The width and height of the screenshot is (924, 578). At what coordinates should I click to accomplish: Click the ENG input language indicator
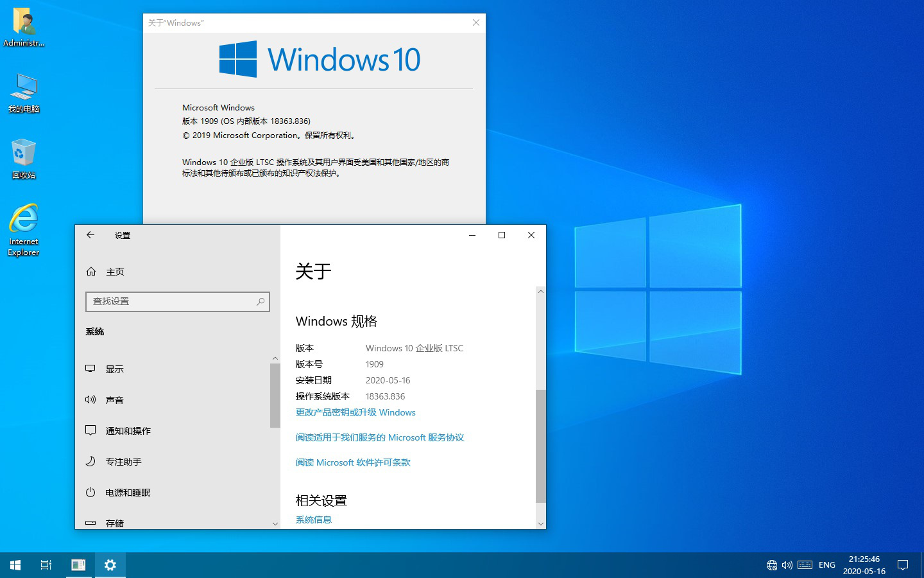[827, 565]
